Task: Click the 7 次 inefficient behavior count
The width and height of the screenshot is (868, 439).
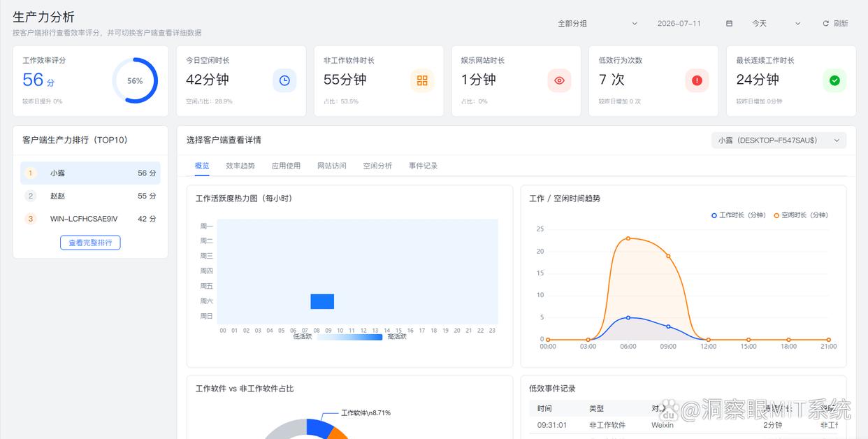Action: (x=612, y=80)
